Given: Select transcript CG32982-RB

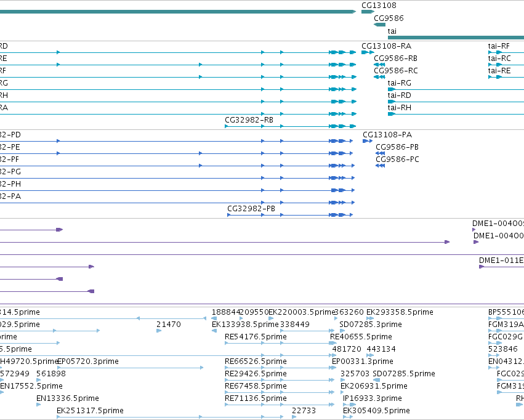Looking at the screenshot, I should [249, 120].
